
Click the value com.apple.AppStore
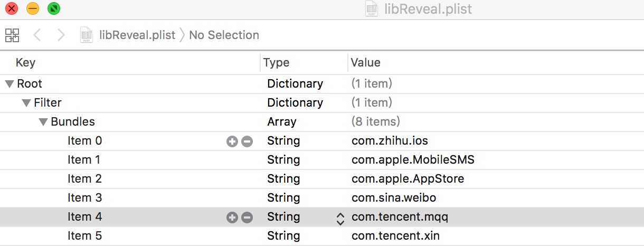(x=408, y=179)
